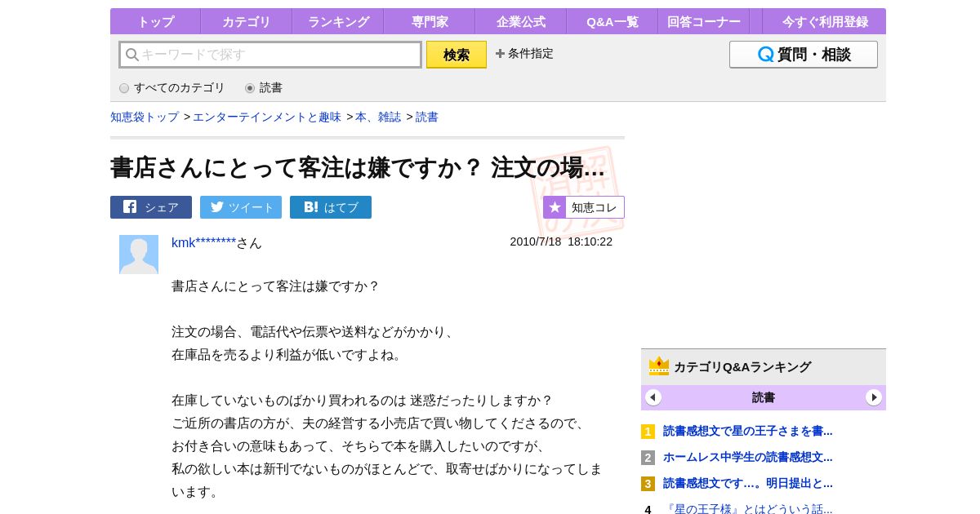Image resolution: width=980 pixels, height=514 pixels.
Task: Click the rank 3 badge
Action: (x=648, y=484)
